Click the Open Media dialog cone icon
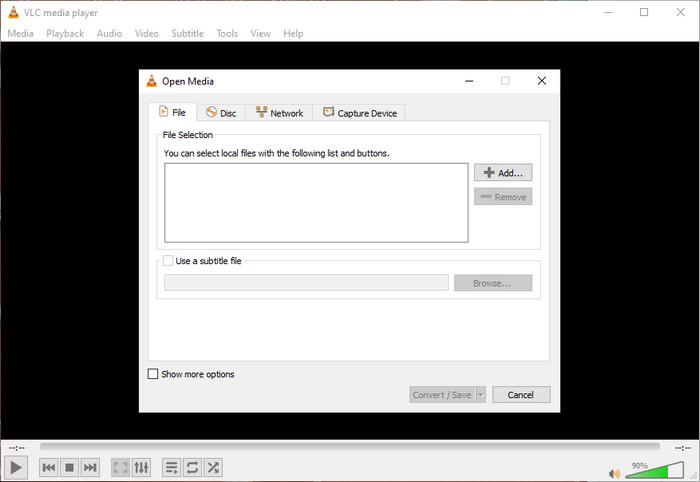This screenshot has height=482, width=700. (152, 81)
